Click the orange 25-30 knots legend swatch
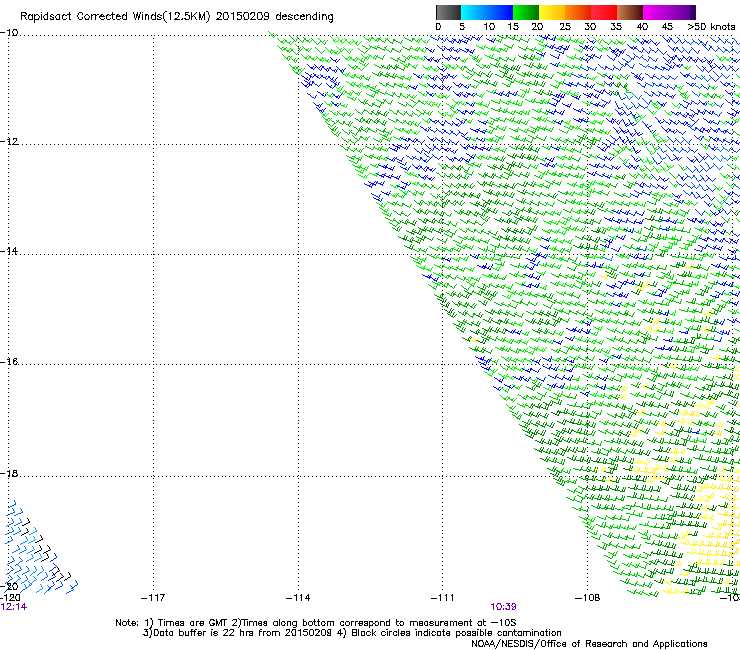Viewport: 740px width, 650px height. 578,12
